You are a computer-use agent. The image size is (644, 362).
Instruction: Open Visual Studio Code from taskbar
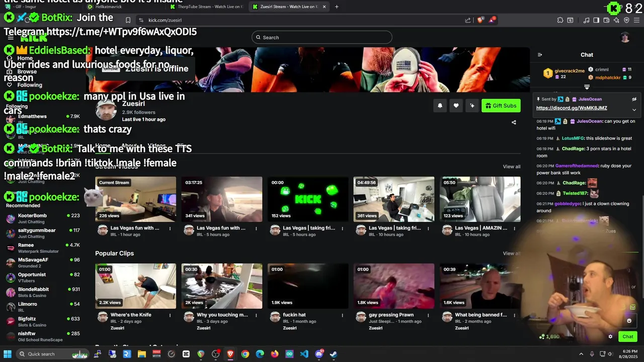(304, 354)
